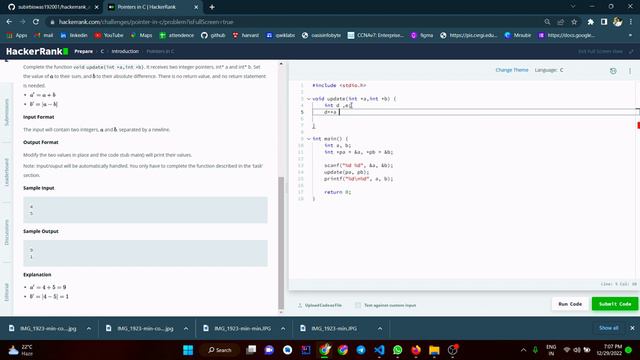Open the editor's three-dot options menu
This screenshot has height=360, width=640.
click(x=630, y=71)
